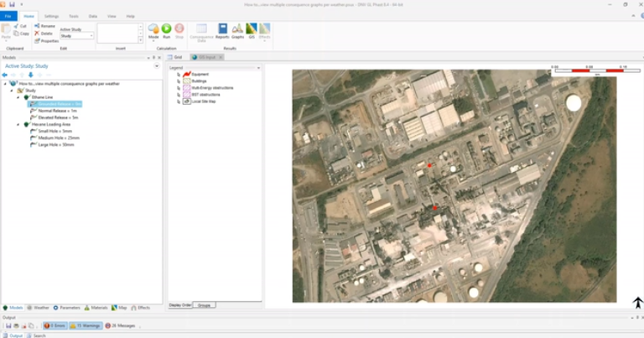The width and height of the screenshot is (644, 338).
Task: Switch to the Data ribbon tab
Action: point(93,17)
